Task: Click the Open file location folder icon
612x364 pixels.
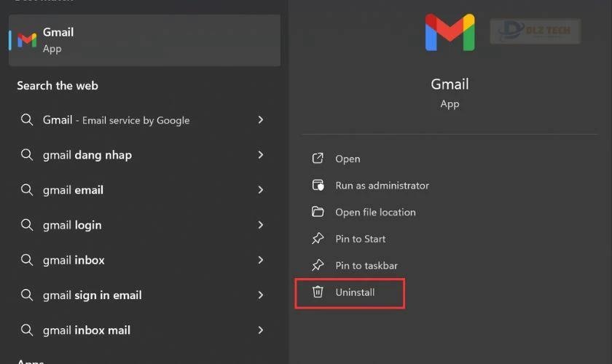Action: point(318,211)
